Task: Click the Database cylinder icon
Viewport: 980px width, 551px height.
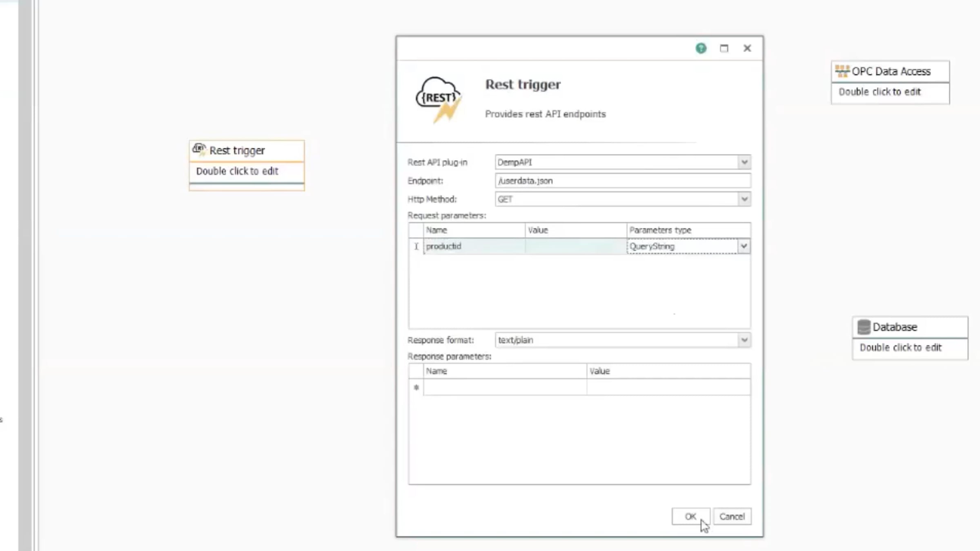Action: point(864,327)
